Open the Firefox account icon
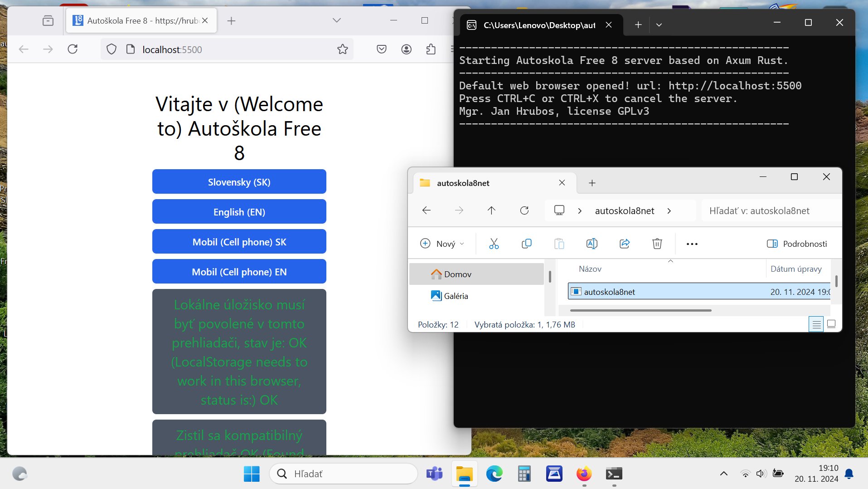This screenshot has width=868, height=489. pos(407,49)
